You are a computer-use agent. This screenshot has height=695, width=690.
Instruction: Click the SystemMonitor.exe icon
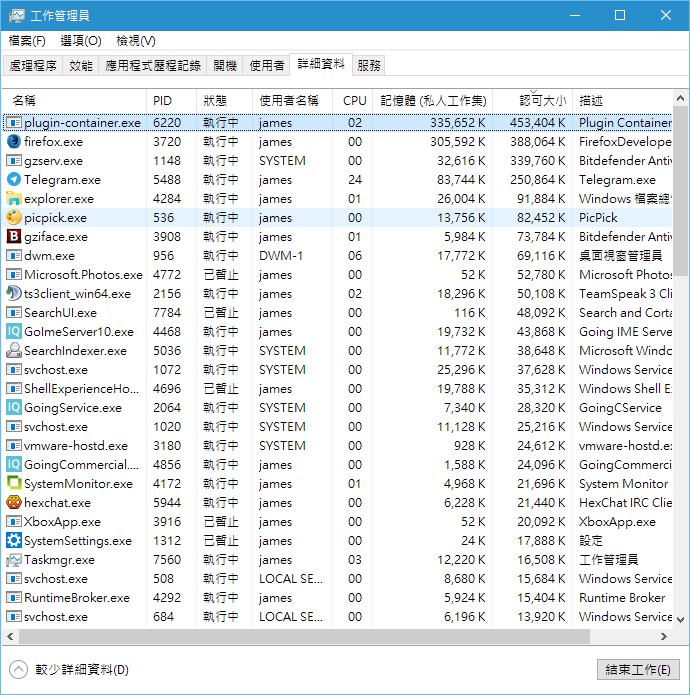pyautogui.click(x=14, y=484)
